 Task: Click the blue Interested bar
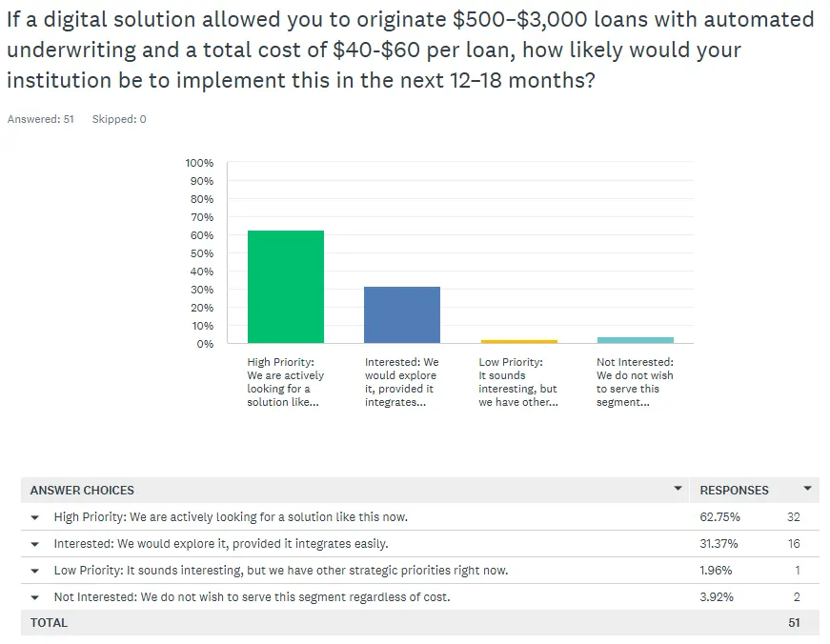pyautogui.click(x=402, y=314)
